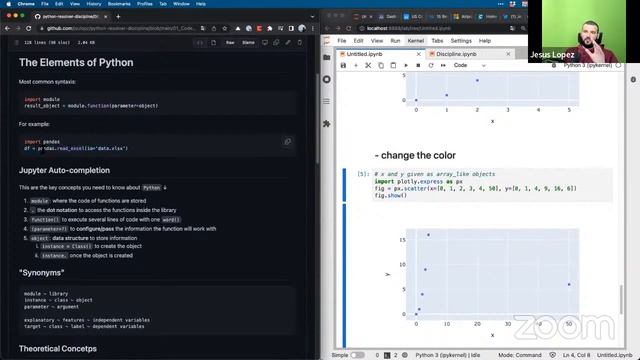Run the selected cell

click(406, 65)
